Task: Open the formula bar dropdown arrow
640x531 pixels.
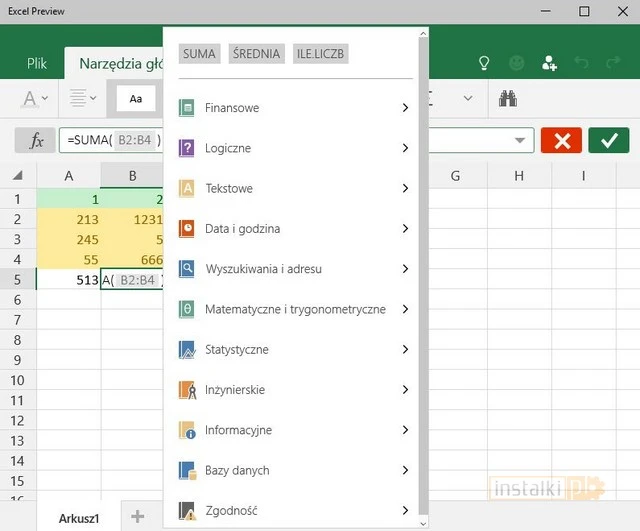Action: point(519,140)
